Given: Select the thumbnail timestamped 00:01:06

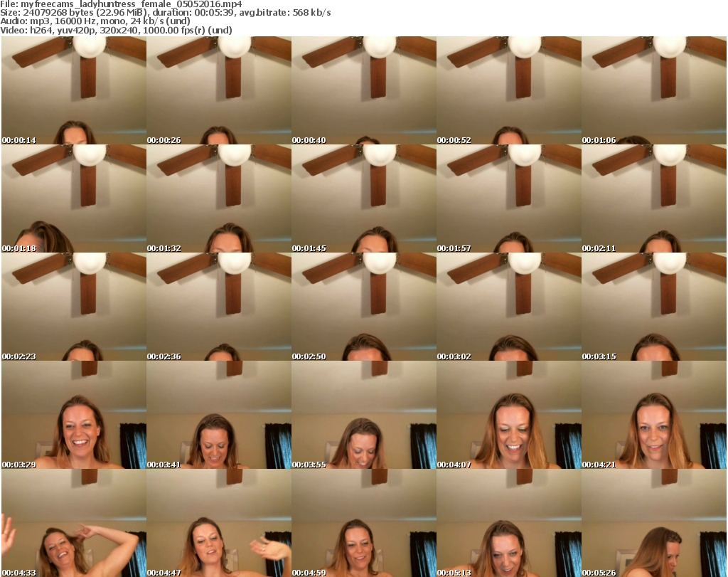Looking at the screenshot, I should click(x=654, y=90).
